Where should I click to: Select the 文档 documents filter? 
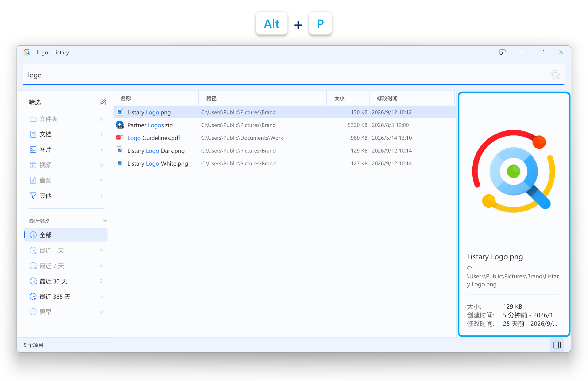(x=66, y=134)
